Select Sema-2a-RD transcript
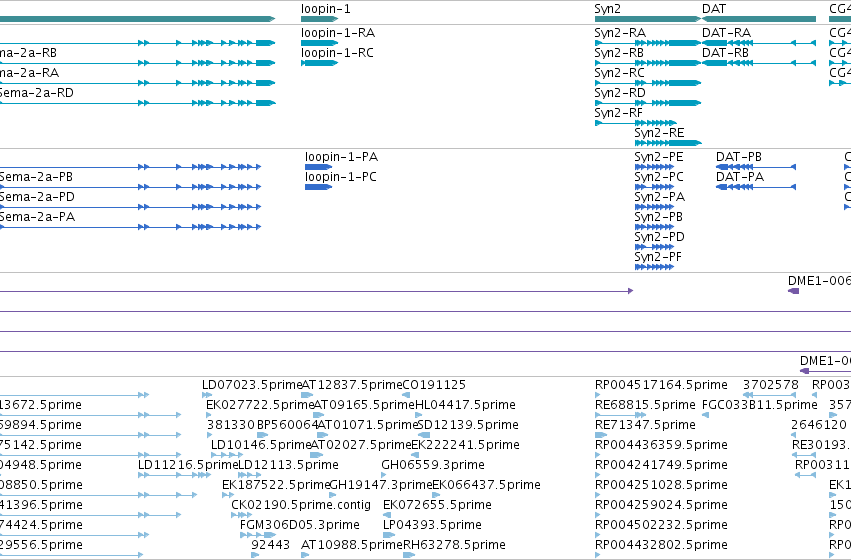This screenshot has width=851, height=560. (x=137, y=103)
